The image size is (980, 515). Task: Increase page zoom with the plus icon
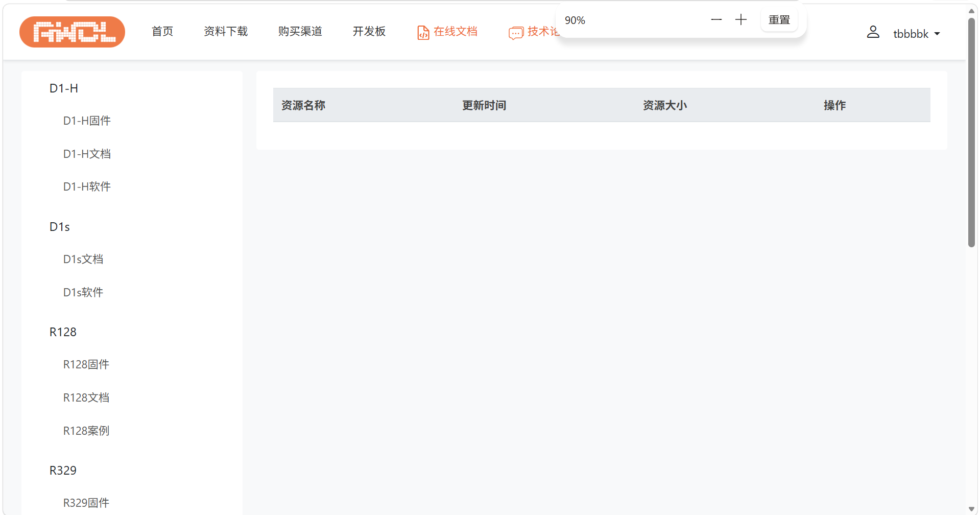[x=740, y=19]
